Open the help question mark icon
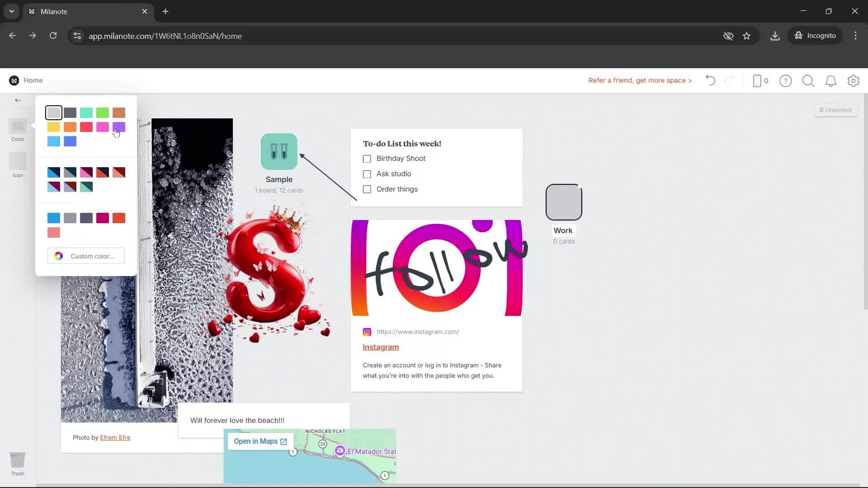The width and height of the screenshot is (868, 488). [786, 80]
